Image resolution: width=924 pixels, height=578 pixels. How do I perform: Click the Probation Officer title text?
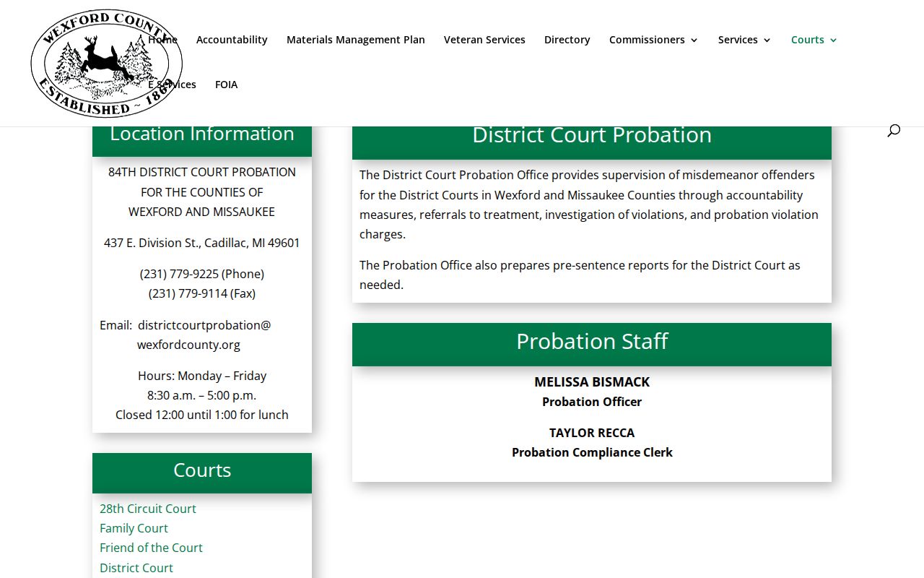(x=592, y=402)
